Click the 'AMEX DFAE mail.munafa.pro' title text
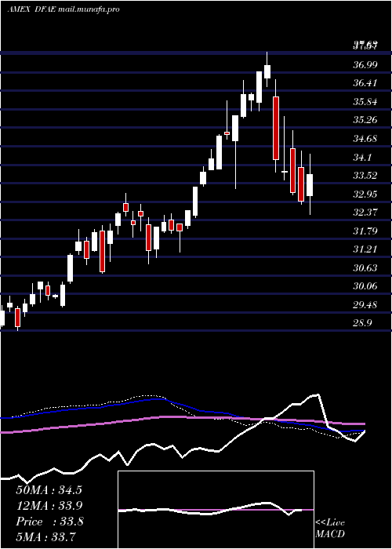Screen dimensions: 392x549 tap(64, 9)
